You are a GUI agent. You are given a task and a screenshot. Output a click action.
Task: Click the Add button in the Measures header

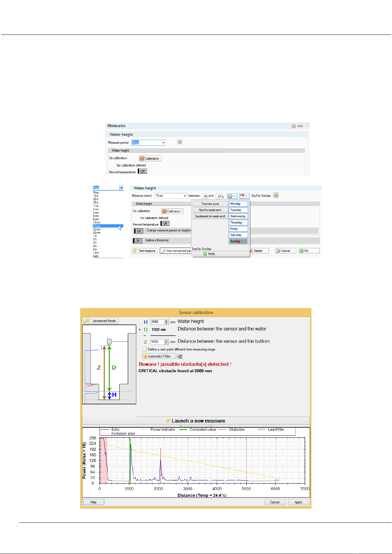(297, 126)
